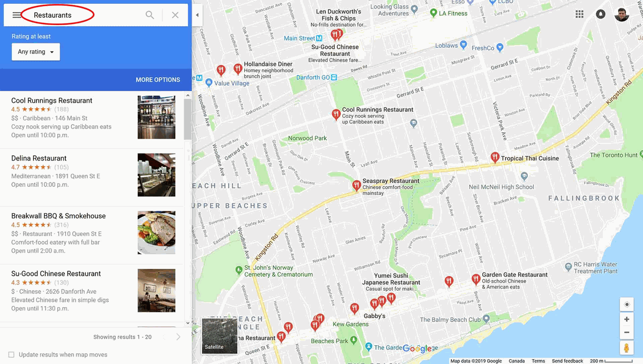Collapse the side panel arrow

click(197, 15)
